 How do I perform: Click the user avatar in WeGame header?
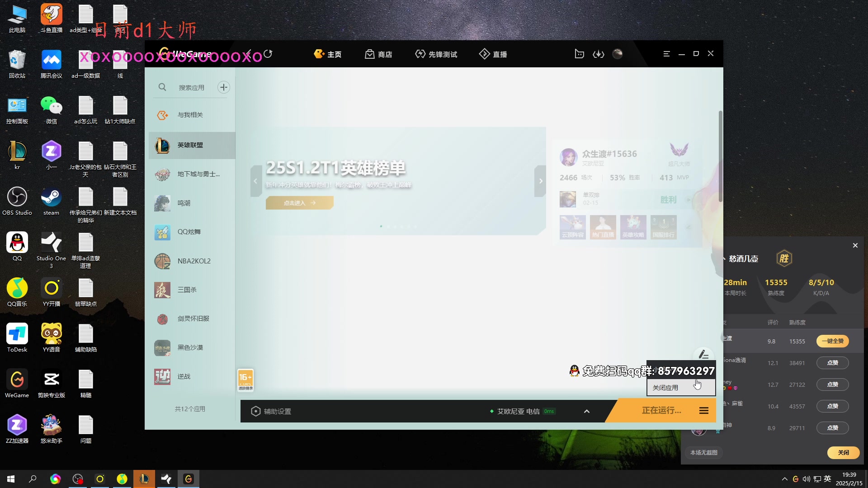[x=618, y=54]
